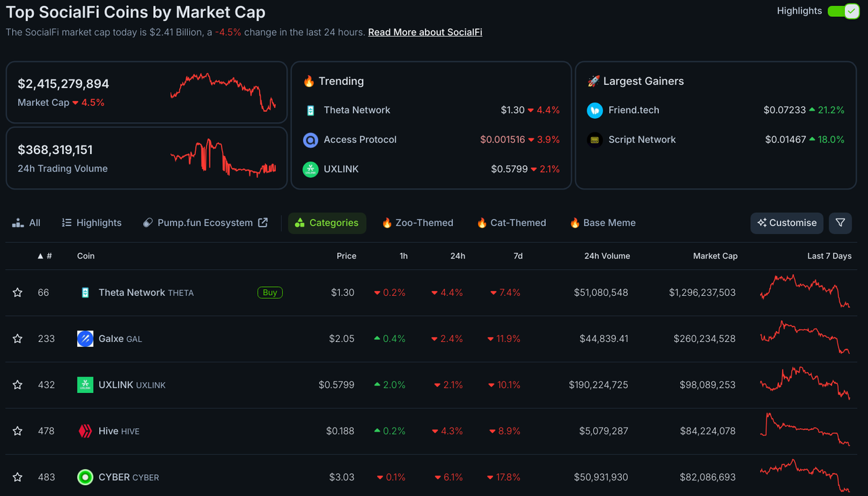Screen dimensions: 868x496
Task: Open UXLINK 7-day sparkline
Action: [805, 384]
